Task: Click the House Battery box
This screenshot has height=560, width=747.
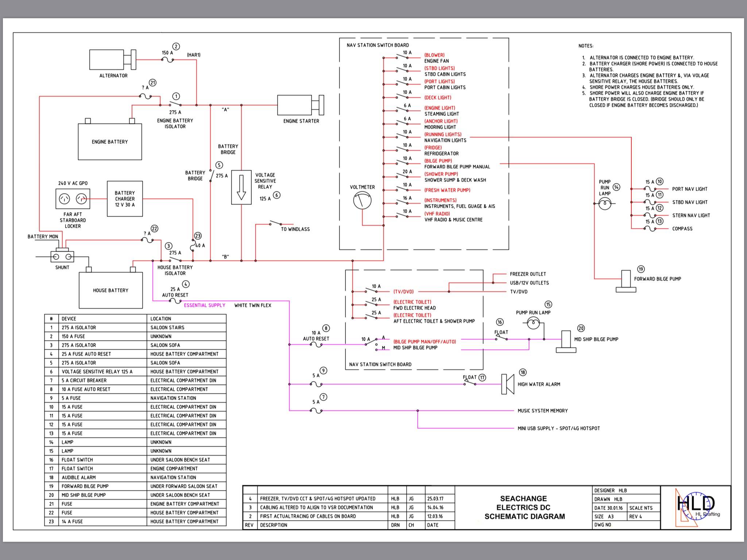Action: point(111,291)
